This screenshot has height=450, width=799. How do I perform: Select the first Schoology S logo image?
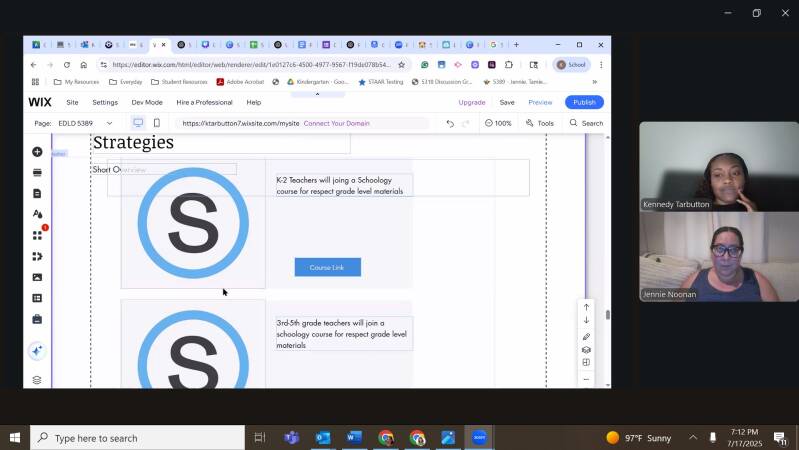click(193, 223)
